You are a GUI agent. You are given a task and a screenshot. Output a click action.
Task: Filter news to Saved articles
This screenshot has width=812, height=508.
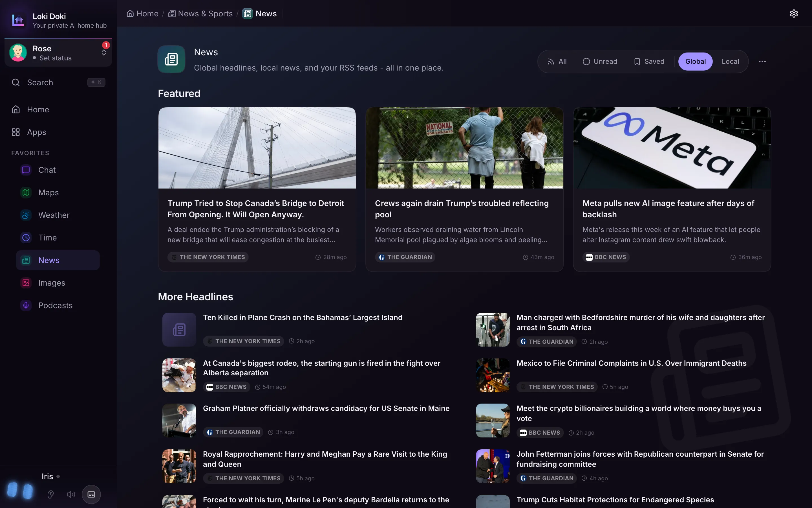[x=649, y=62]
